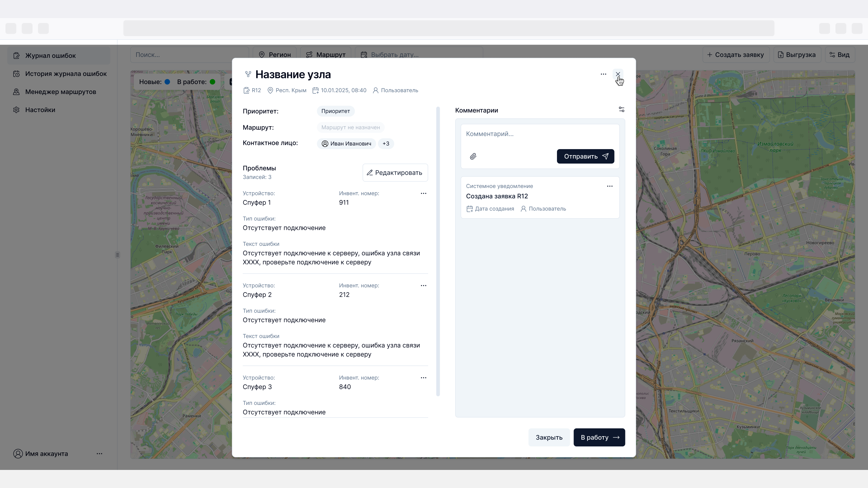This screenshot has height=488, width=868.
Task: Click the paperclip attach file icon
Action: [x=473, y=156]
